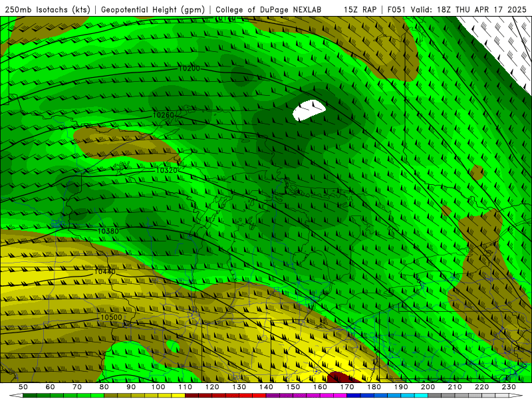
Task: Click the legend value 130
Action: click(x=239, y=387)
